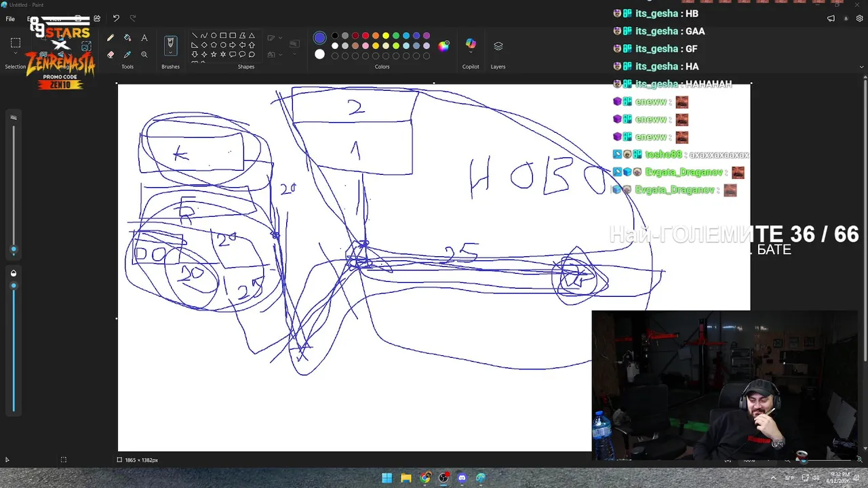Pick the orange palette color
The width and height of the screenshot is (868, 488).
(376, 36)
